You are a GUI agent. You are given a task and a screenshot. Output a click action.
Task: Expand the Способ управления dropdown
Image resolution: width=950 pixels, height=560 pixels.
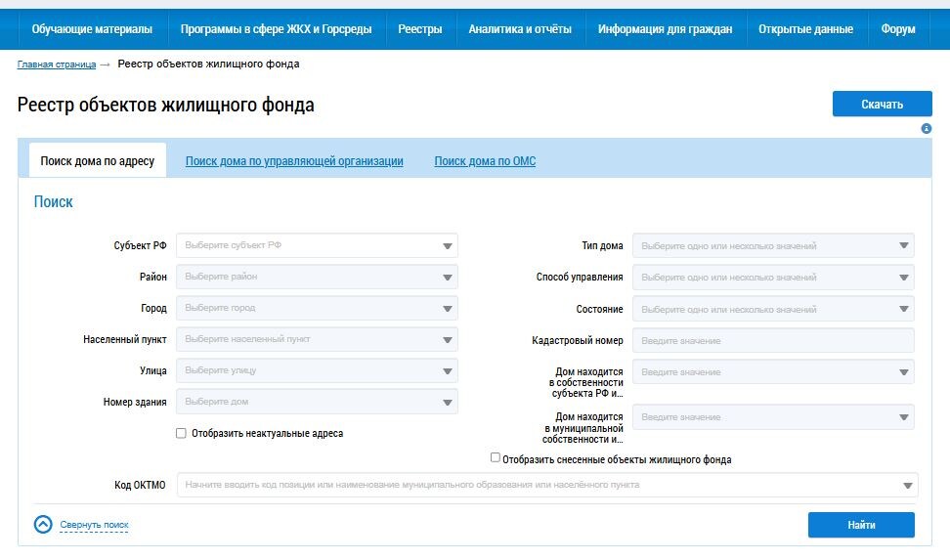coord(773,278)
